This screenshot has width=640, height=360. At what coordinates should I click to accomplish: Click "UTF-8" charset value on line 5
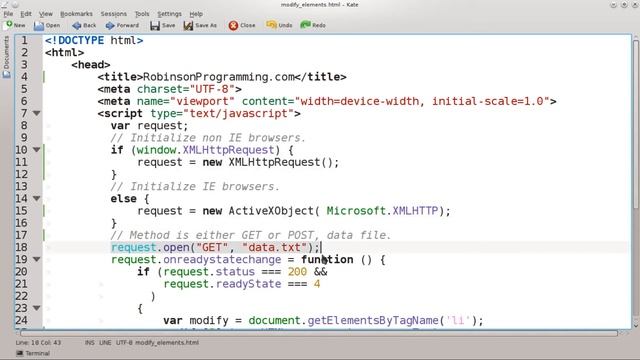(212, 89)
